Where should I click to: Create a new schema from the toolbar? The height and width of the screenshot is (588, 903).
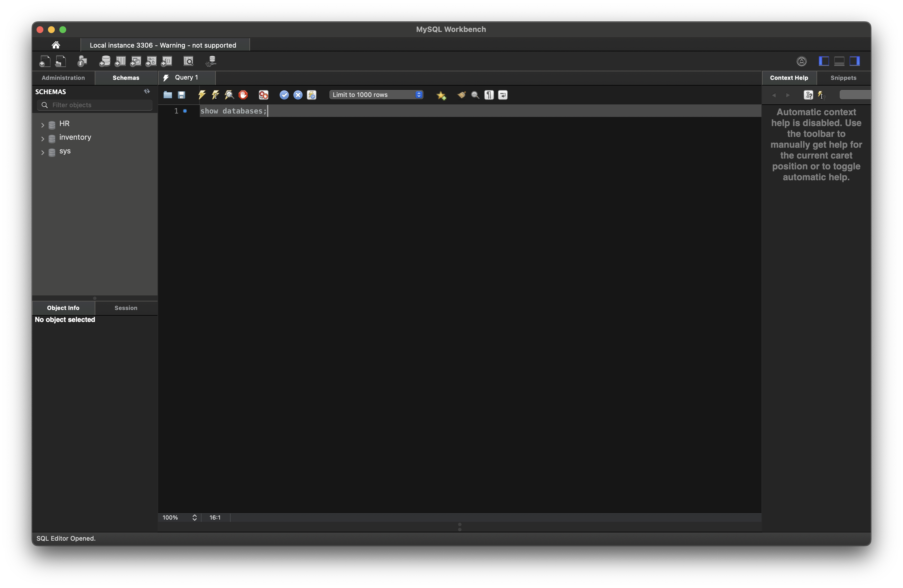pyautogui.click(x=104, y=61)
